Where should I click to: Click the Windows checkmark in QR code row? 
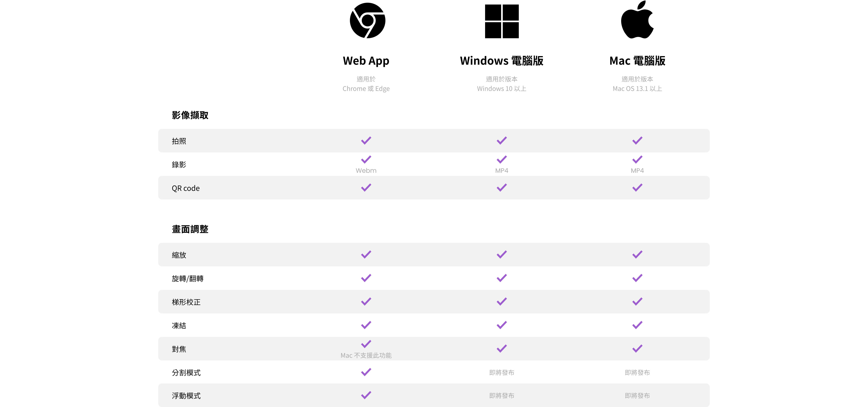[502, 188]
